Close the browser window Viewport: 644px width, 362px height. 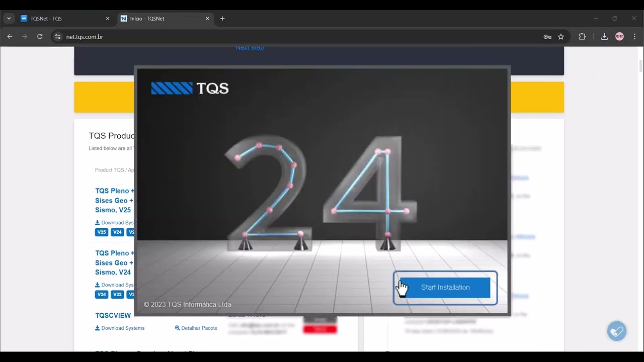click(x=634, y=19)
